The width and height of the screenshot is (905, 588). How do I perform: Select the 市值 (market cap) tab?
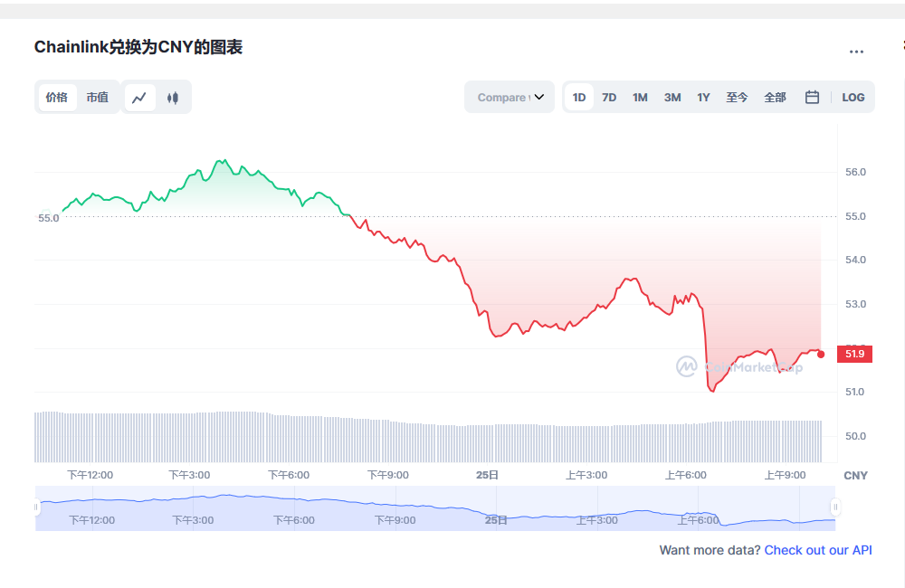click(x=98, y=98)
